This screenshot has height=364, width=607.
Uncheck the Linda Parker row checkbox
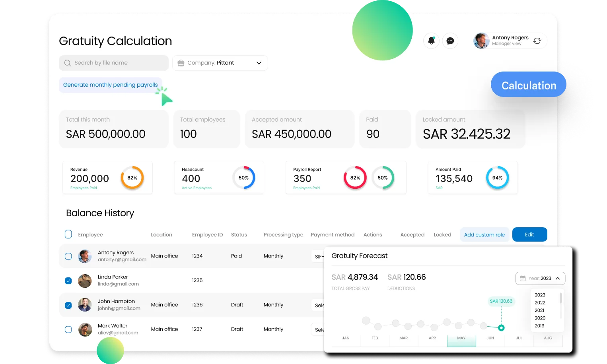tap(68, 281)
